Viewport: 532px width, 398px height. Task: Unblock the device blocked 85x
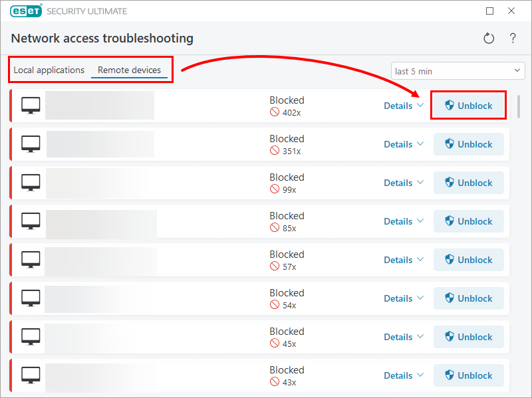click(468, 221)
